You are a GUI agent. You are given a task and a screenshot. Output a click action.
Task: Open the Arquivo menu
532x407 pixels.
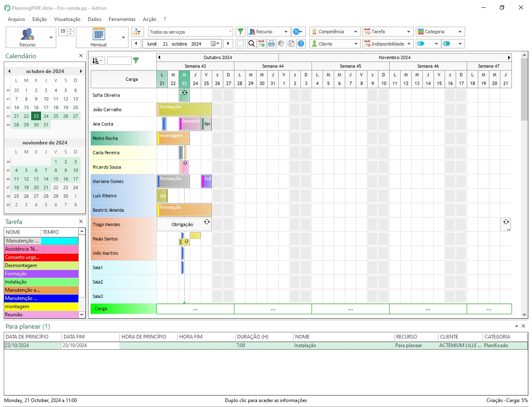click(x=16, y=19)
